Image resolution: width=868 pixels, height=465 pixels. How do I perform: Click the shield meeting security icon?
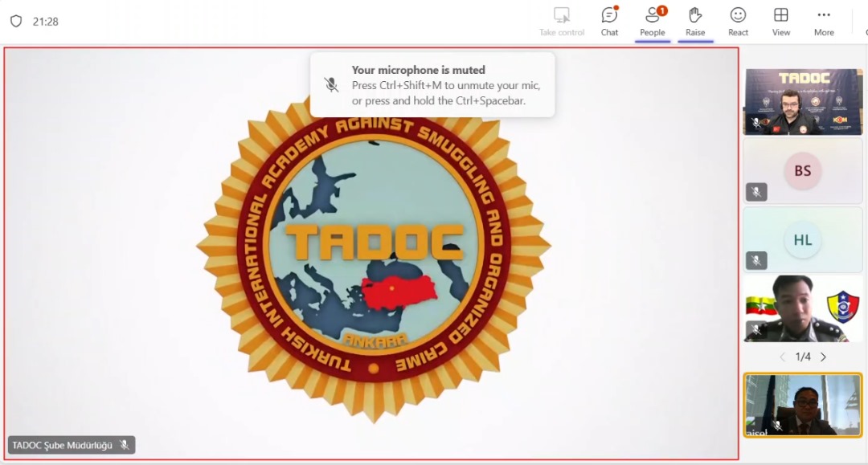point(16,21)
